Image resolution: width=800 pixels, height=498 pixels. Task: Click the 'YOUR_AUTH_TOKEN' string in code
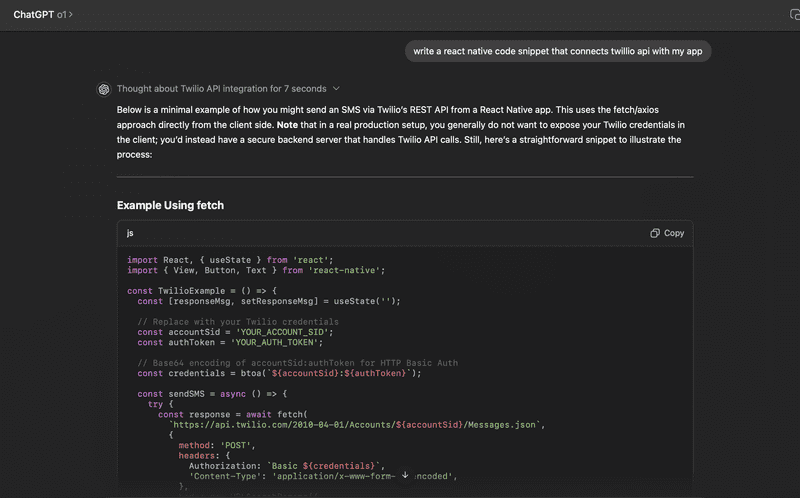pos(274,342)
